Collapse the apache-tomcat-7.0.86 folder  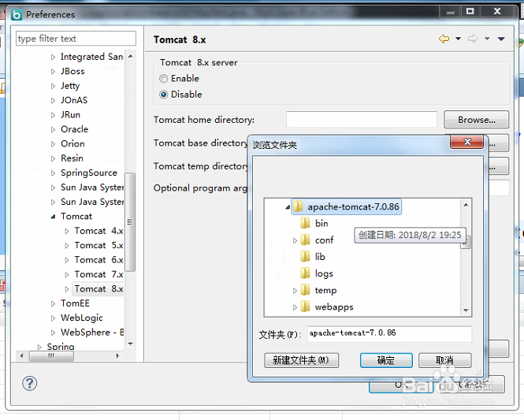point(288,207)
